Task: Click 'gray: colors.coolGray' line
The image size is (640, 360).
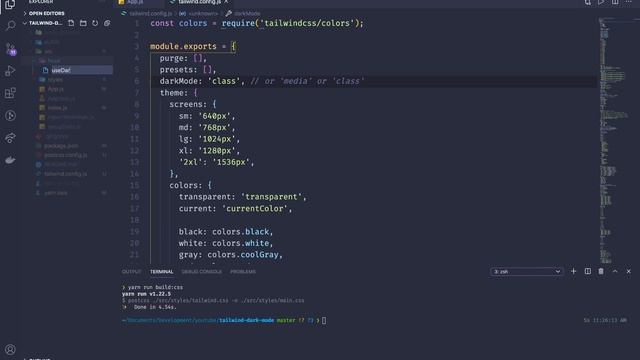Action: pyautogui.click(x=231, y=255)
